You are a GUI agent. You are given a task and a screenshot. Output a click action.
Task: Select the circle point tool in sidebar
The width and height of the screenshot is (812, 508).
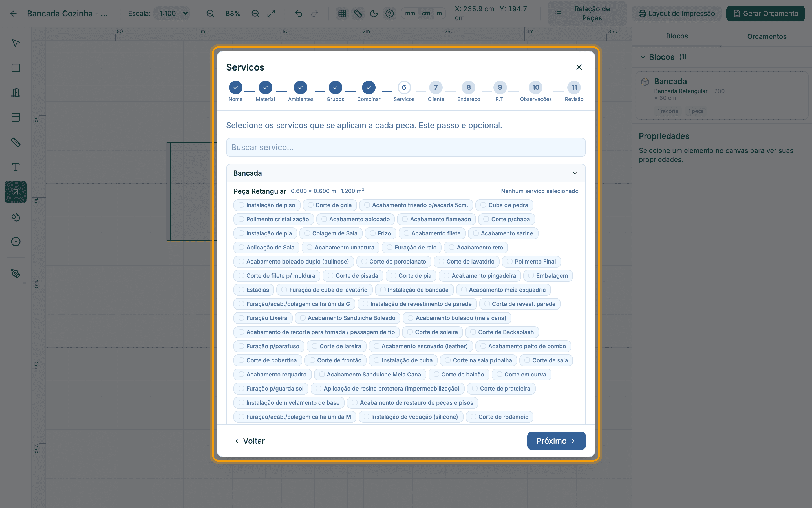(16, 242)
